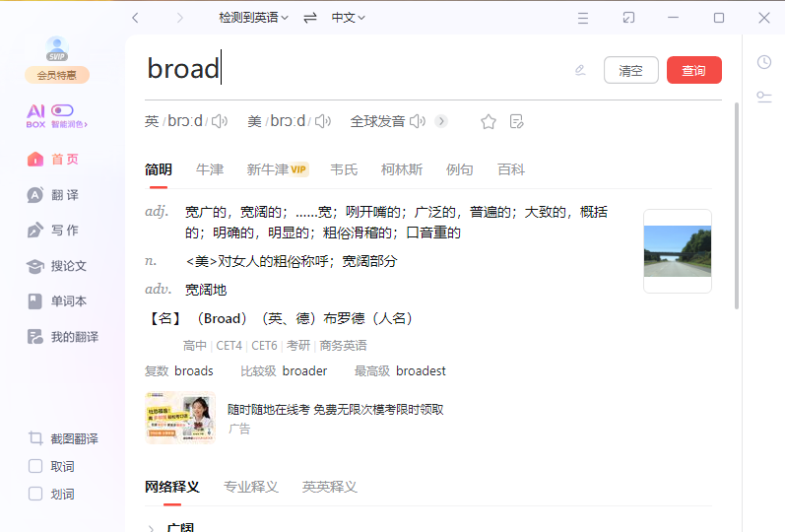Enable the 取词 checkbox
The width and height of the screenshot is (785, 532).
coord(35,466)
